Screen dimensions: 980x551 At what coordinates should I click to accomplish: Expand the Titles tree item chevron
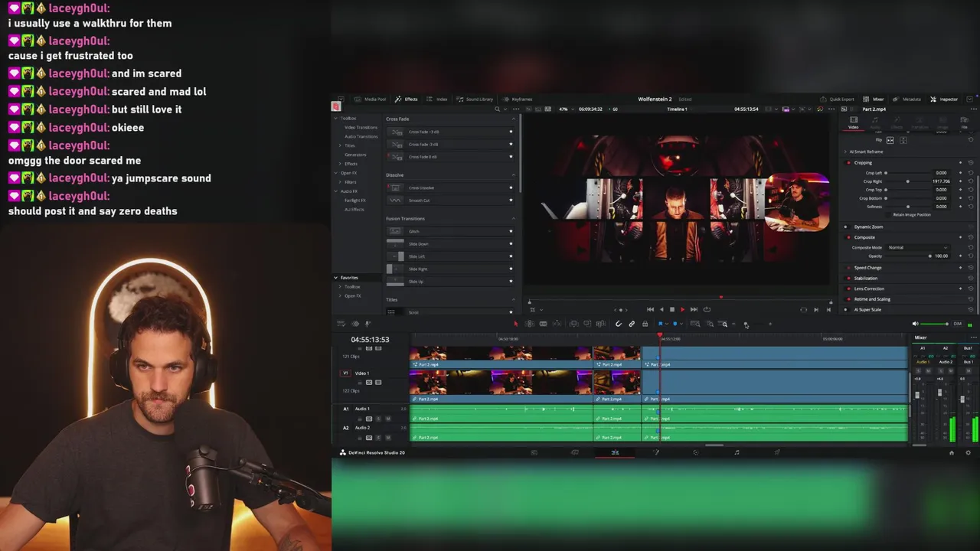pos(340,145)
